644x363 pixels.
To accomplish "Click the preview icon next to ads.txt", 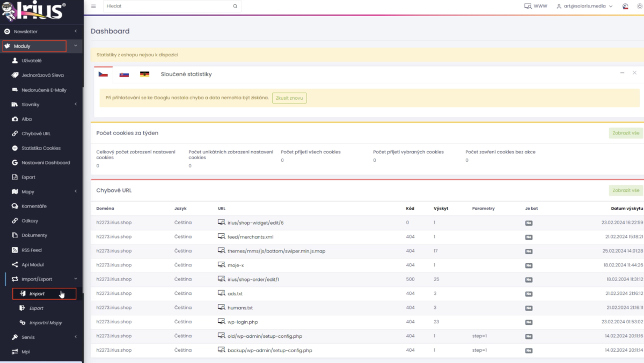I will point(221,293).
